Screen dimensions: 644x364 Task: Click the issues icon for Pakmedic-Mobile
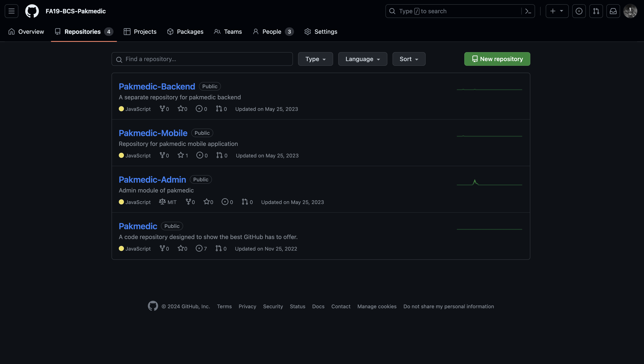click(200, 155)
